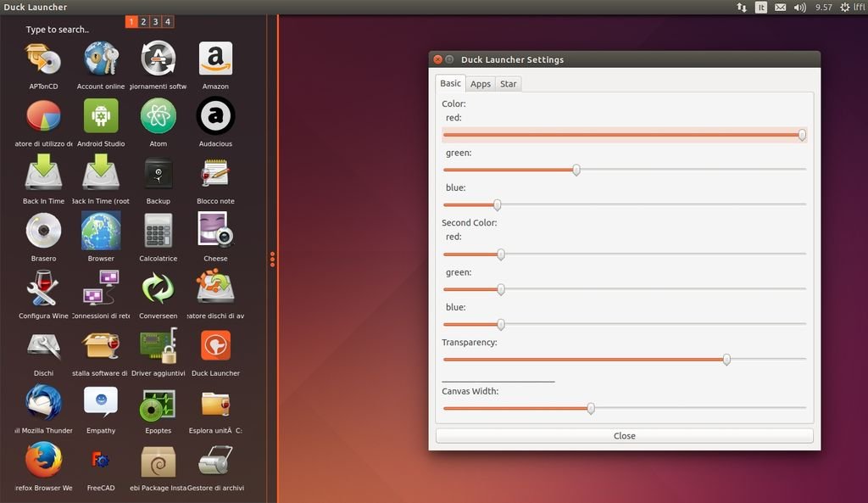Image resolution: width=868 pixels, height=503 pixels.
Task: Switch to the Apps tab
Action: 481,84
